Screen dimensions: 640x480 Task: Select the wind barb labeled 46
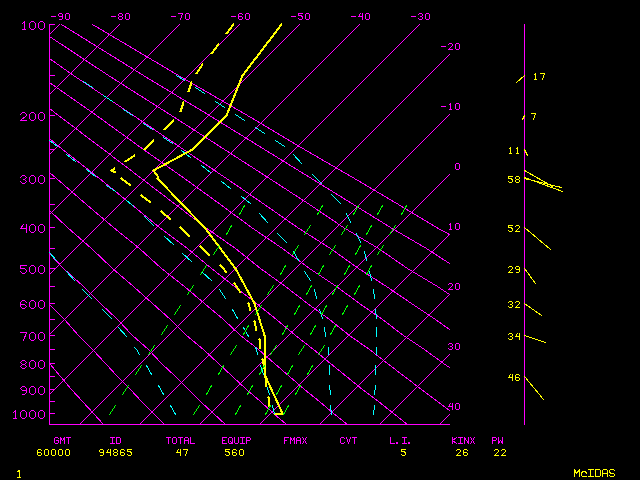click(534, 389)
